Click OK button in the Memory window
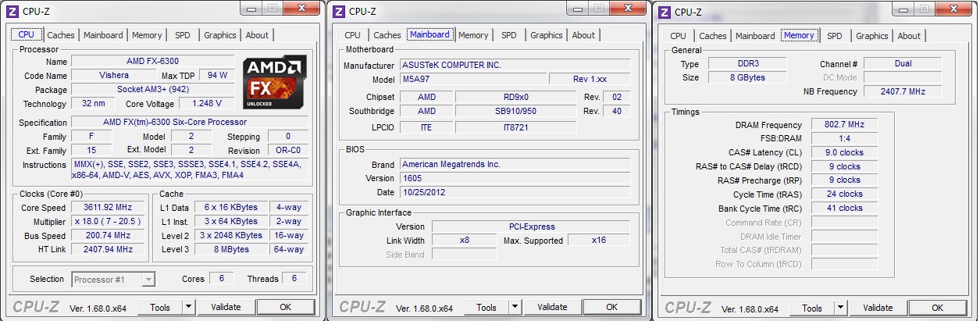The image size is (980, 321). [x=937, y=308]
